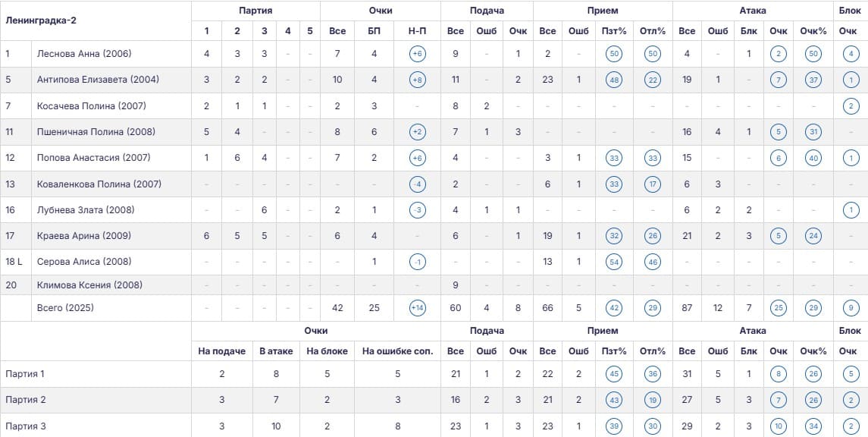Click Партия 1 block points 5 circle
Image resolution: width=868 pixels, height=437 pixels.
click(x=851, y=374)
